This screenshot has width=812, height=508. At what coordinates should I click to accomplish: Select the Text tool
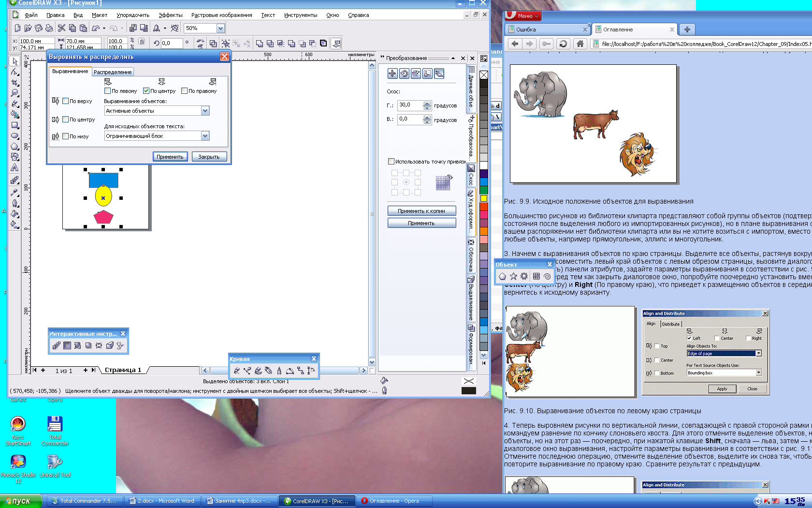(15, 167)
